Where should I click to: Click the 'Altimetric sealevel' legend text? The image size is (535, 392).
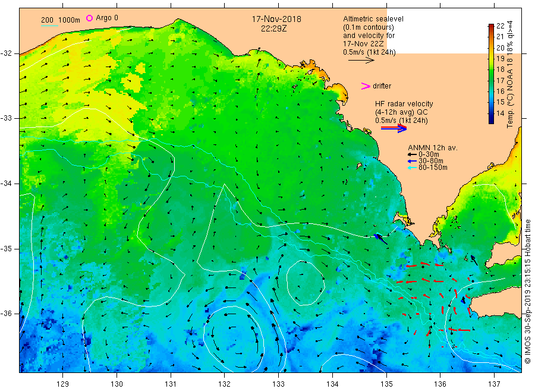click(x=373, y=19)
